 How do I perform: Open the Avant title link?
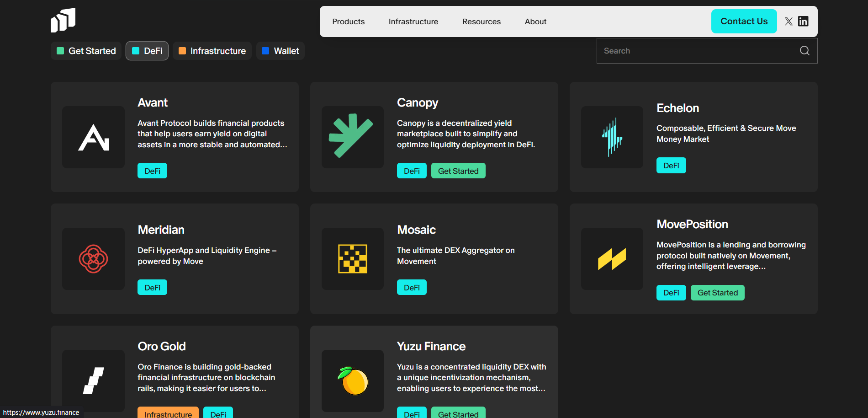[x=153, y=102]
